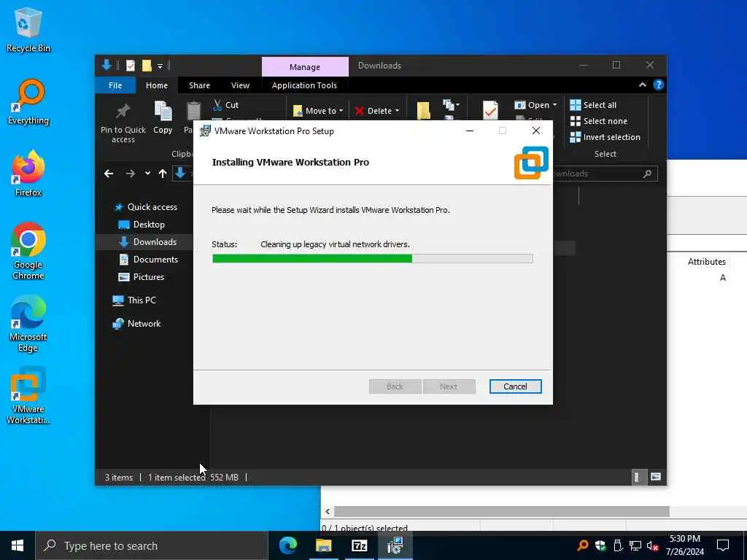Select This PC in the navigation pane
The width and height of the screenshot is (747, 560).
(x=134, y=300)
